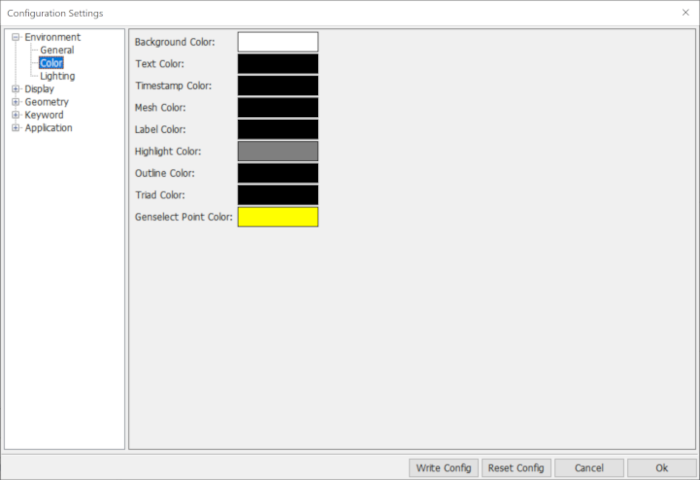Open the yellow Genselect Point Color swatch
The height and width of the screenshot is (480, 700).
tap(278, 217)
